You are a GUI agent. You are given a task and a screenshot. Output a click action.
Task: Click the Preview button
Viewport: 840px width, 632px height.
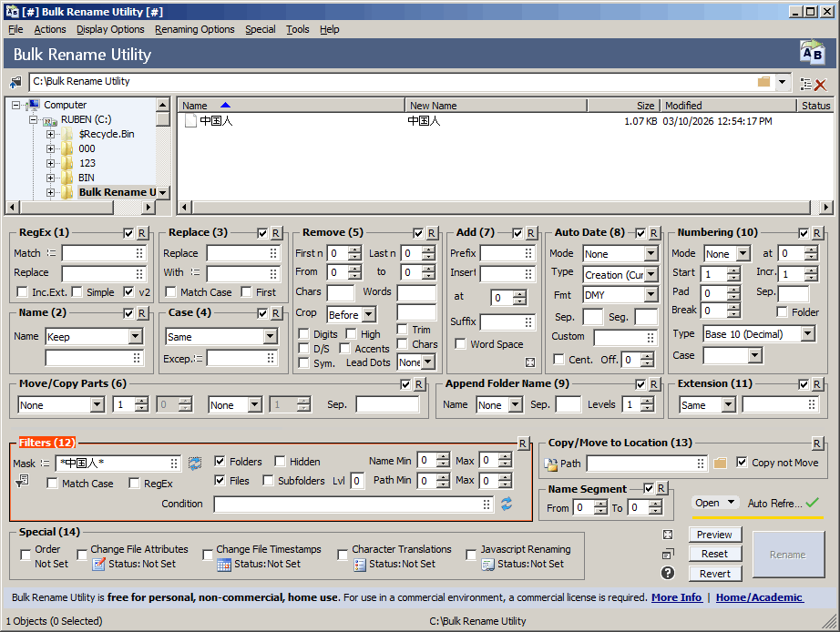(714, 535)
